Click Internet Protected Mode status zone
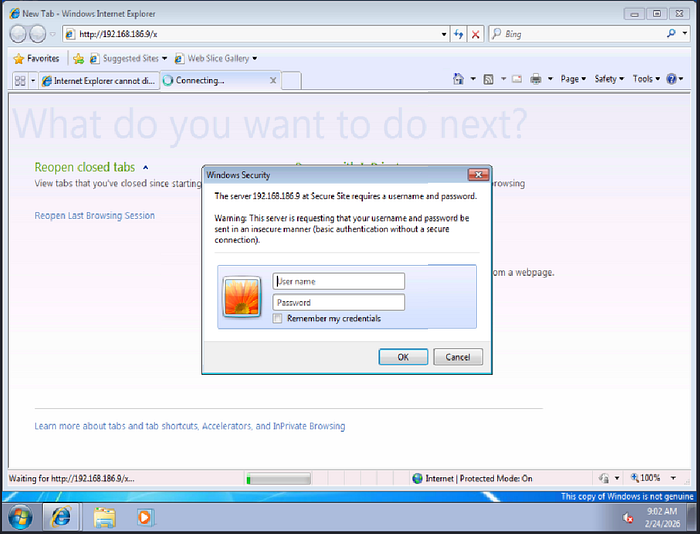 (472, 479)
